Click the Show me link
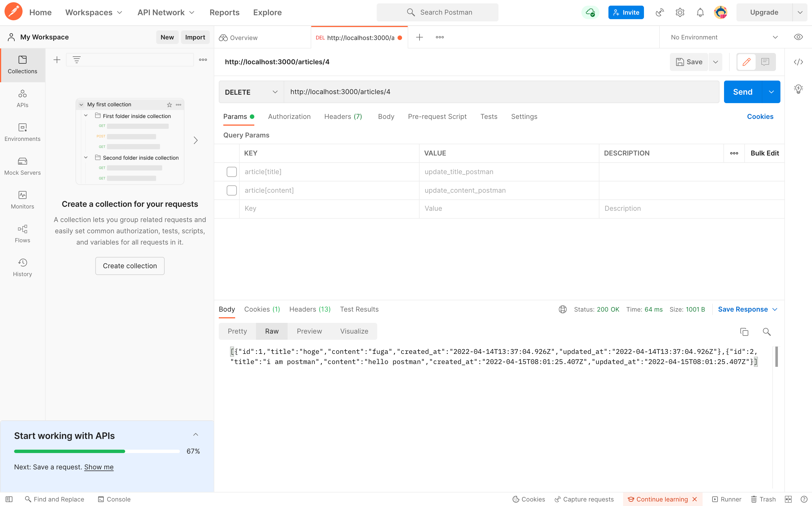The width and height of the screenshot is (812, 506). click(x=99, y=467)
